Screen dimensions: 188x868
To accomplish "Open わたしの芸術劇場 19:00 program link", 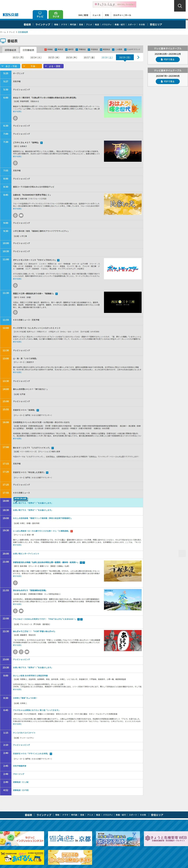I will (43, 518).
